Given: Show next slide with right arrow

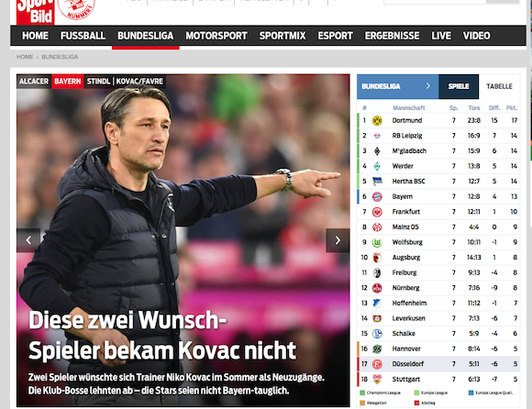Looking at the screenshot, I should (338, 240).
